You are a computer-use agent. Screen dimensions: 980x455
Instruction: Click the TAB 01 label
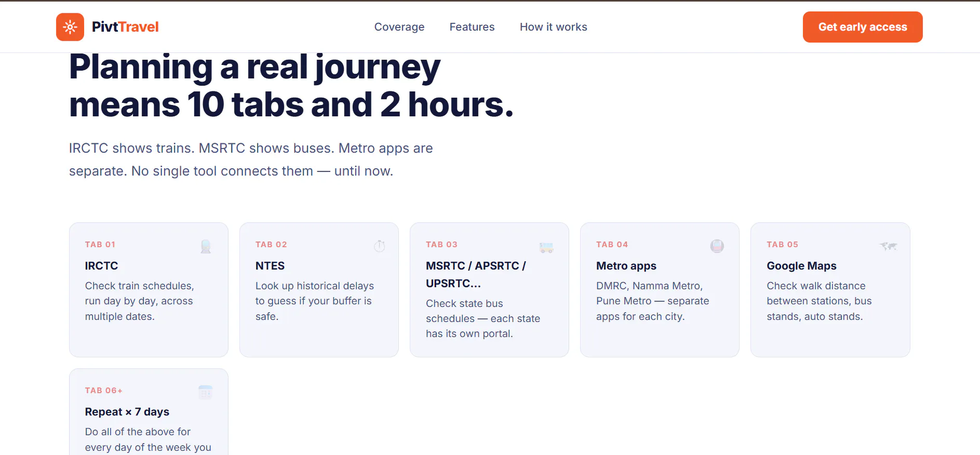pyautogui.click(x=100, y=245)
